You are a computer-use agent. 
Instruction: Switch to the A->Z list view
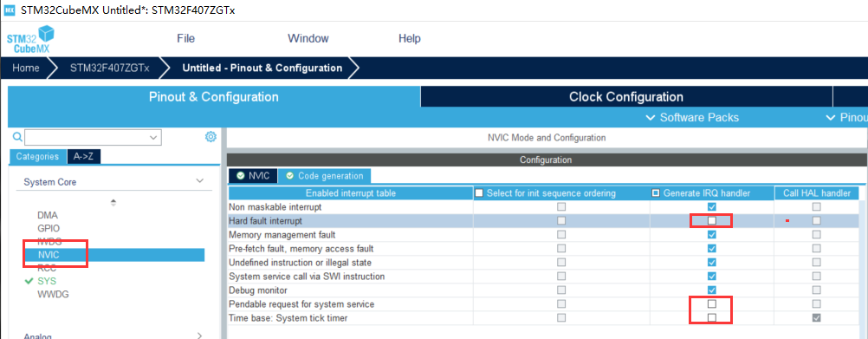83,157
